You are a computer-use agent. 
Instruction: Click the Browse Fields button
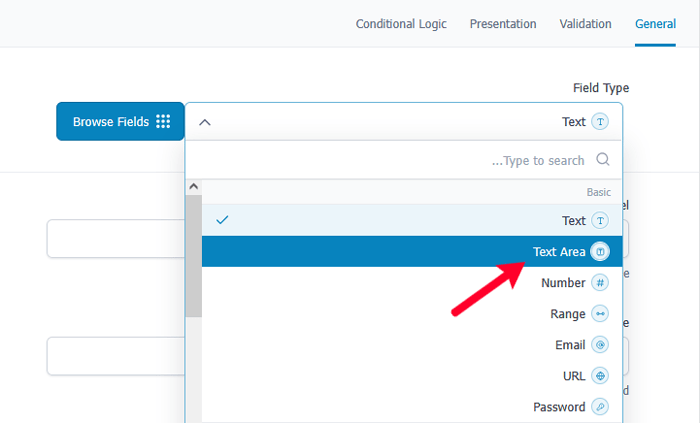[119, 122]
